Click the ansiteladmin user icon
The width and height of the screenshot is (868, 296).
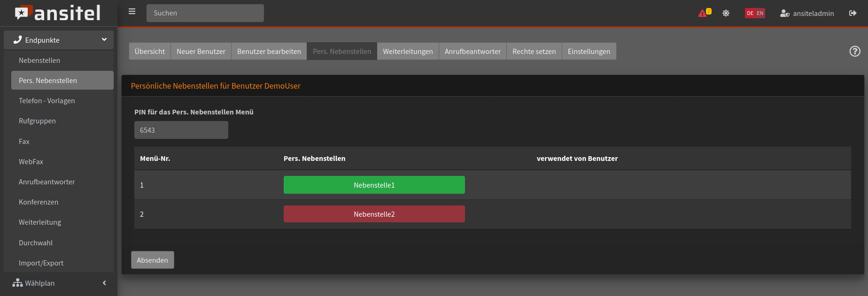coord(784,14)
